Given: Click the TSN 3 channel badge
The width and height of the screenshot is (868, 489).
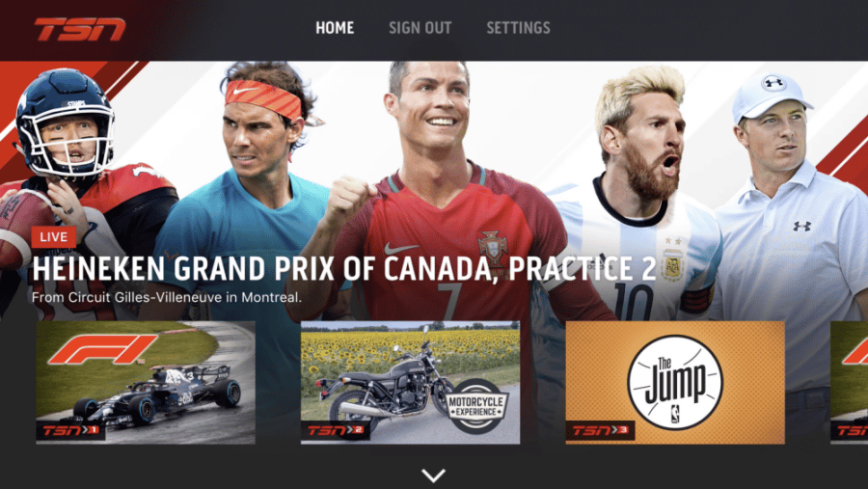Looking at the screenshot, I should pos(600,430).
